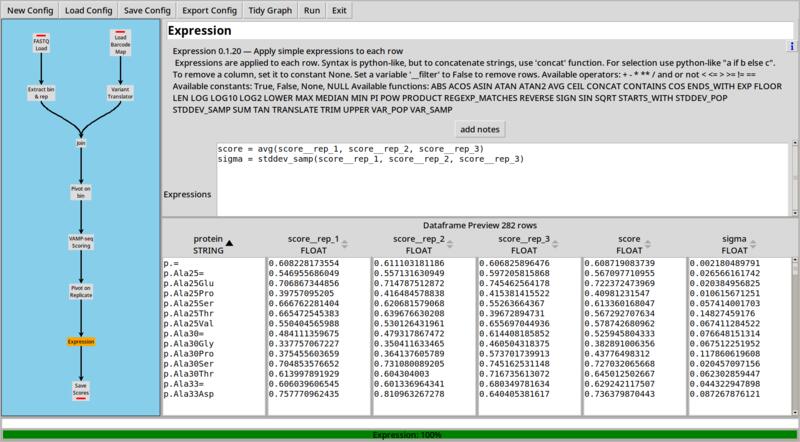Sort by score column arrows
The width and height of the screenshot is (800, 442).
tap(647, 244)
